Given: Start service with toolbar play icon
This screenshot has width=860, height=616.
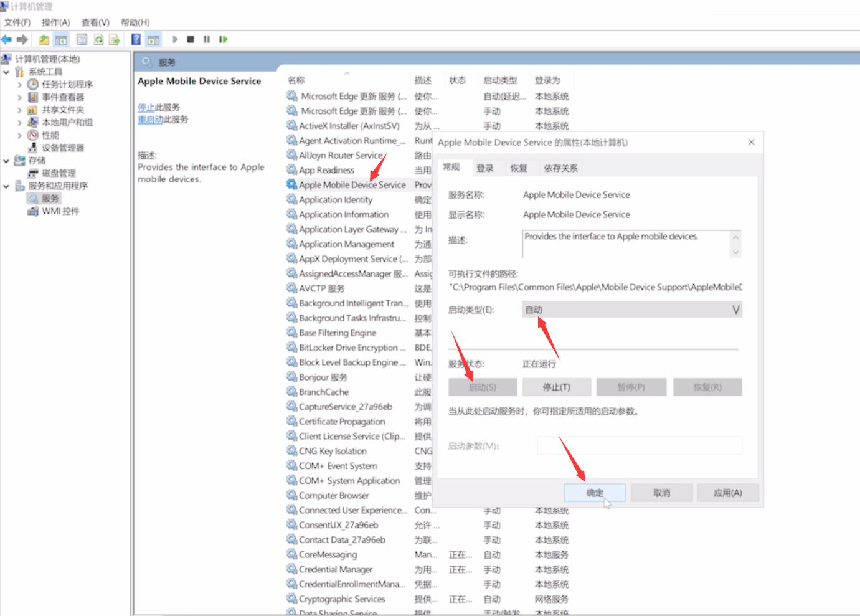Looking at the screenshot, I should 175,39.
